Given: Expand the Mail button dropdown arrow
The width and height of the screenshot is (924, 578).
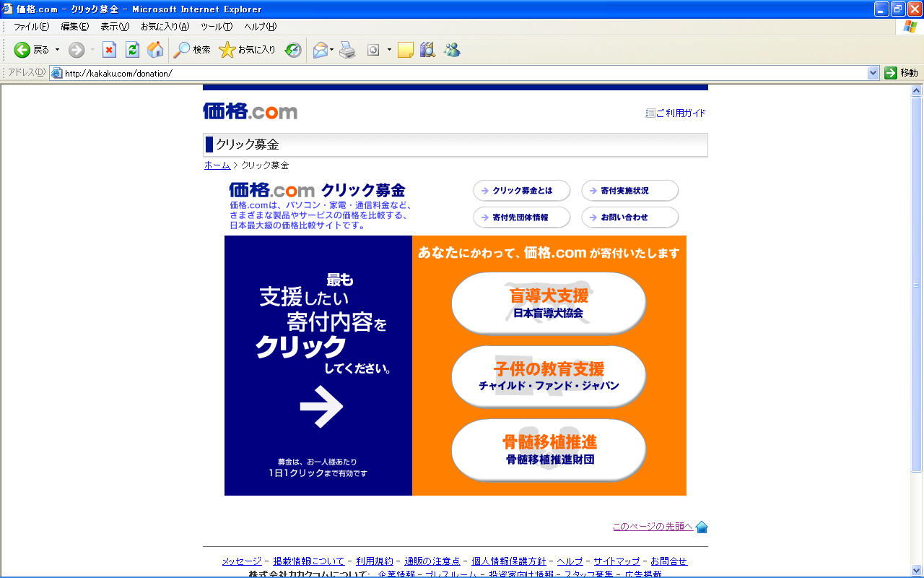Looking at the screenshot, I should (331, 50).
